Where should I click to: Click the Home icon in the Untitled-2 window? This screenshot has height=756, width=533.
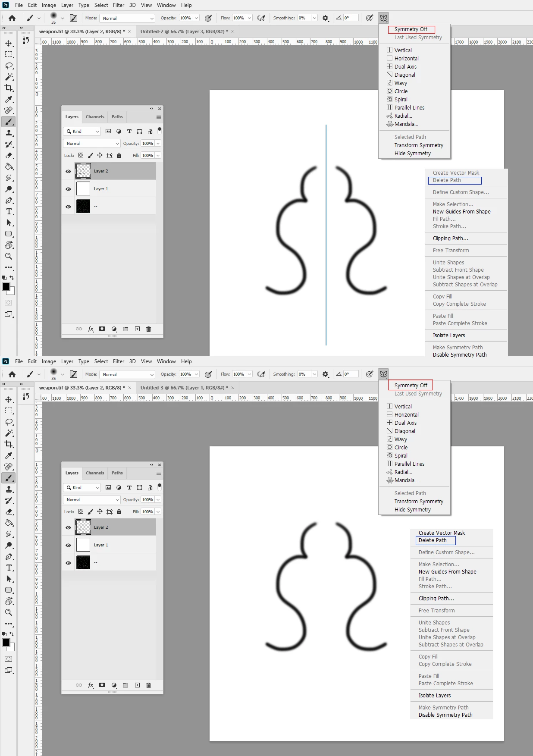click(x=12, y=18)
